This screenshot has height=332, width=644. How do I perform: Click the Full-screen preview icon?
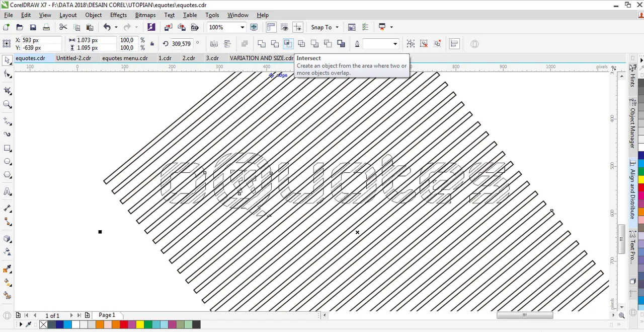254,27
